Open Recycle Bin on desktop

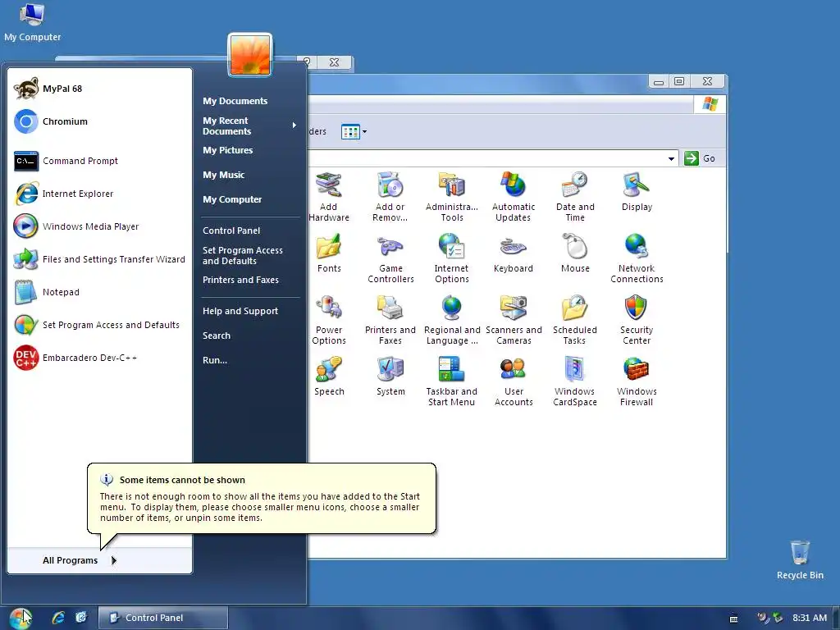pyautogui.click(x=800, y=559)
